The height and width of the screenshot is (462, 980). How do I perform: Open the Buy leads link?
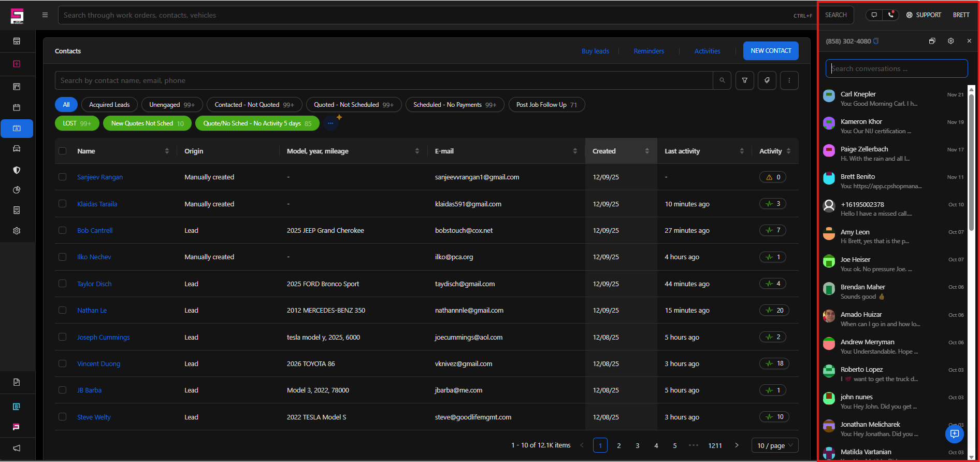click(x=595, y=51)
